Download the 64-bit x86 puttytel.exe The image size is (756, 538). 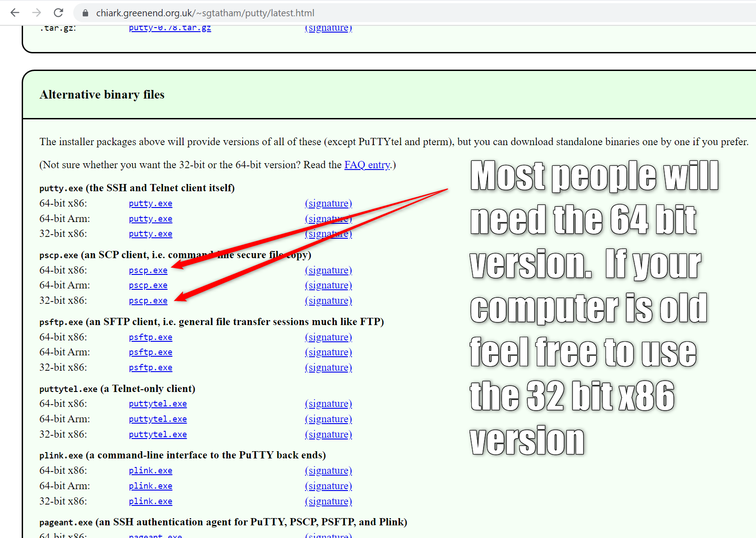click(x=158, y=404)
